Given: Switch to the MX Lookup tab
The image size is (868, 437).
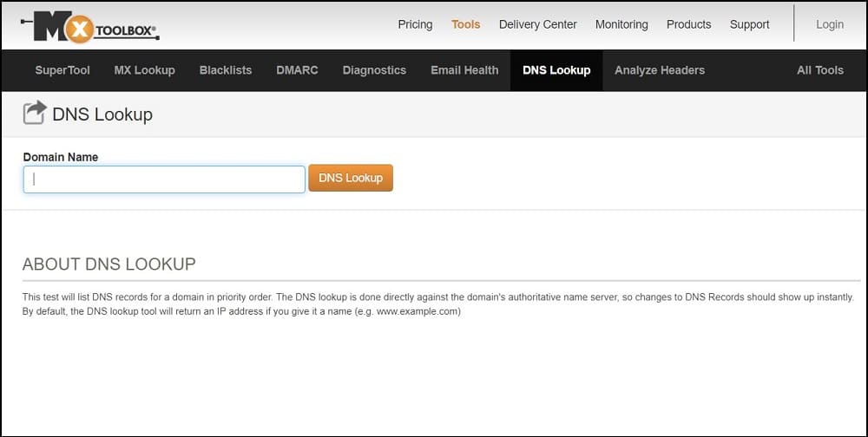Looking at the screenshot, I should [144, 70].
